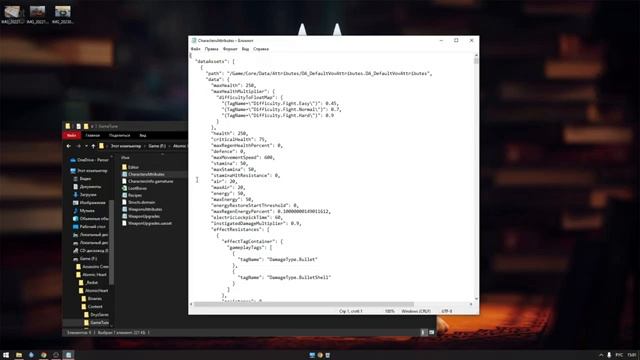Select CharactersInfo.gametune file in Explorer
Image resolution: width=640 pixels, height=360 pixels.
(147, 181)
